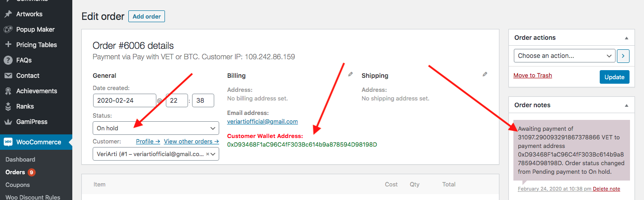Open the Choose an action dropdown

click(564, 56)
